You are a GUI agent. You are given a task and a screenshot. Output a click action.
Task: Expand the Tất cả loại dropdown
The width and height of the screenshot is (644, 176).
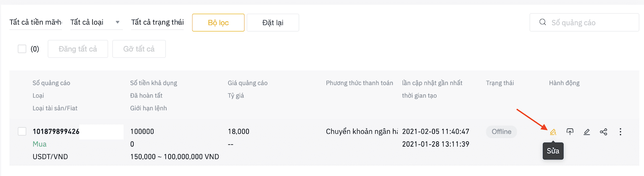point(96,22)
